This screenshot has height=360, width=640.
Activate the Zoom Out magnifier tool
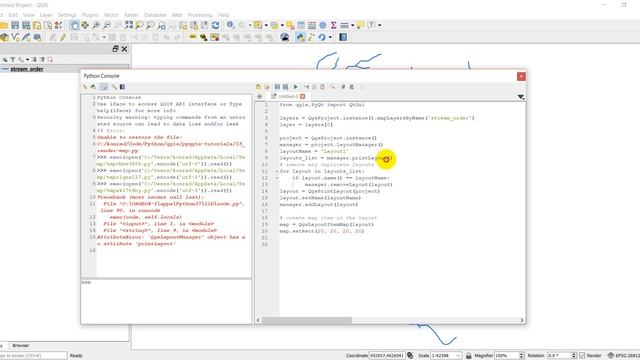tap(107, 25)
